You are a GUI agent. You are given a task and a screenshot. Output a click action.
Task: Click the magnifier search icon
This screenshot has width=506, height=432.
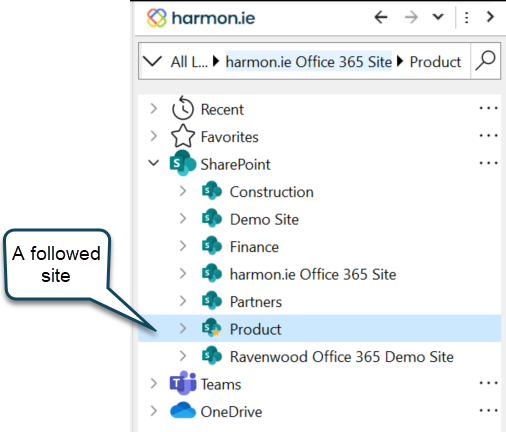pyautogui.click(x=485, y=61)
